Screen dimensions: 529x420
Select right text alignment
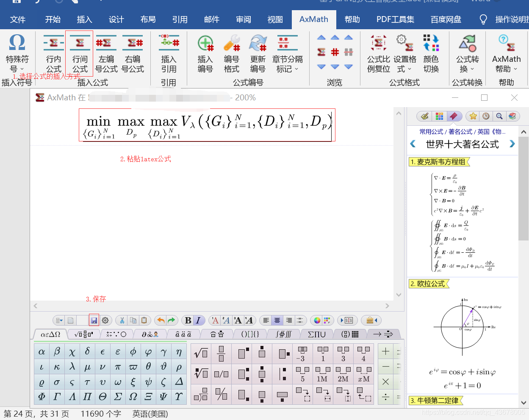(x=288, y=321)
